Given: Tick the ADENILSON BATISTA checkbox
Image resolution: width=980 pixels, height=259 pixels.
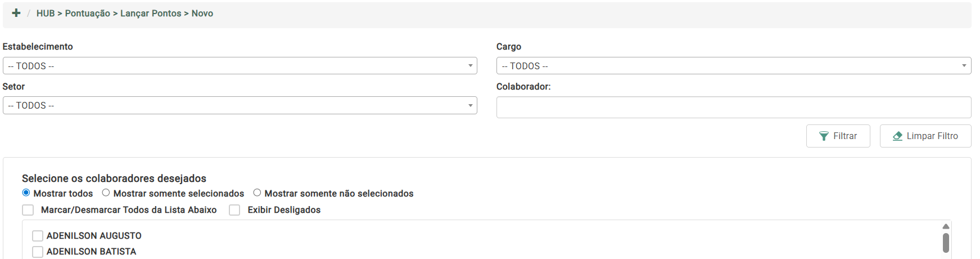Looking at the screenshot, I should pos(38,252).
